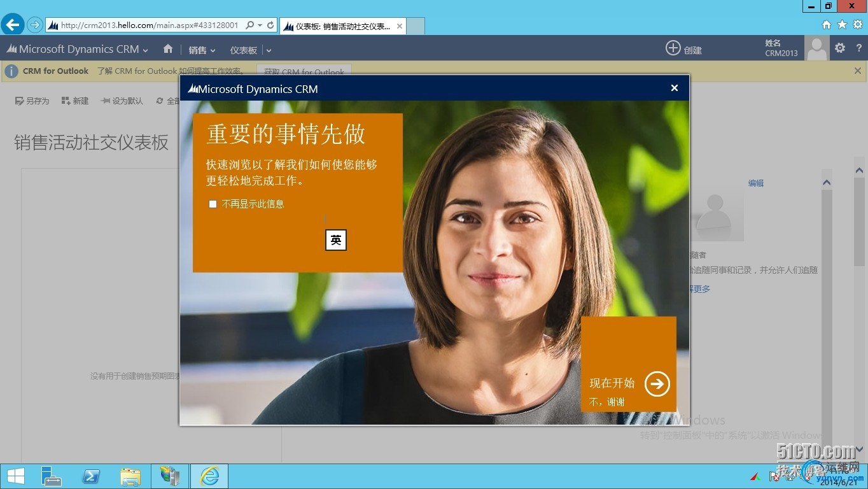Click the user avatar in CRM header

[x=817, y=48]
